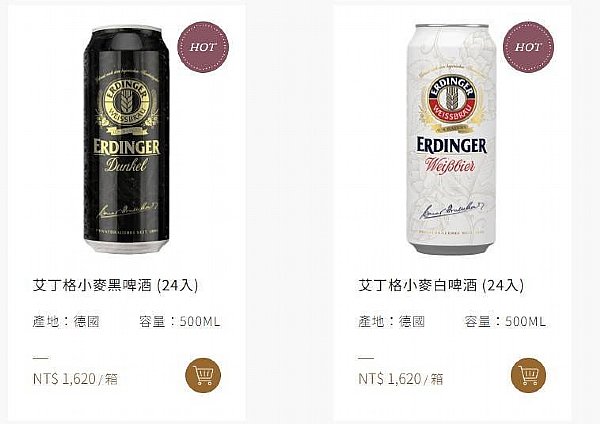
Task: Click the HOT badge on Dunkel product
Action: coord(203,47)
